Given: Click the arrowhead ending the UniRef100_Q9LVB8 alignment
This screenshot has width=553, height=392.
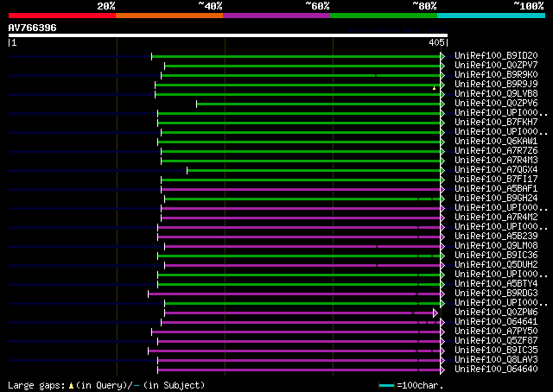Looking at the screenshot, I should click(442, 94).
